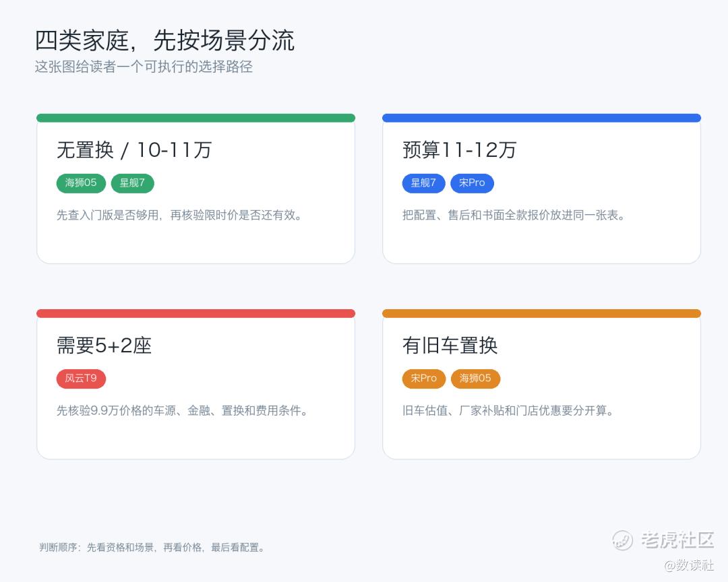728x582 pixels.
Task: Open the 有旧车置换 card title
Action: coord(450,346)
